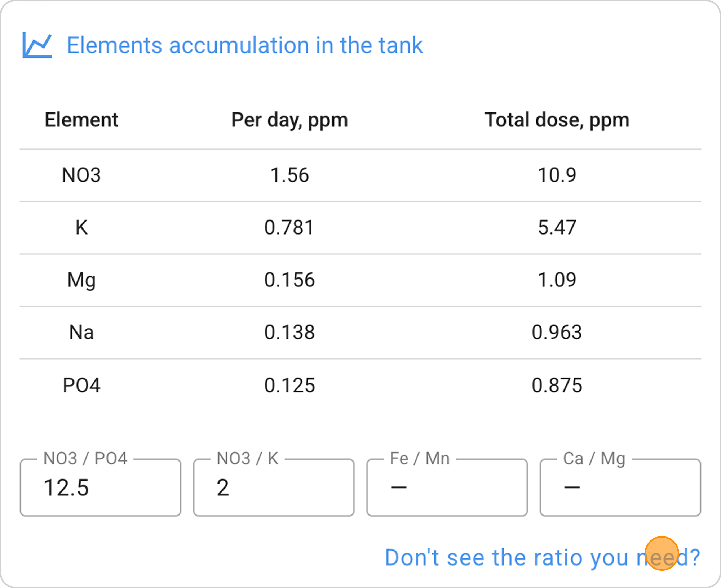Select the K element row label
Image resolution: width=721 pixels, height=588 pixels.
point(81,227)
